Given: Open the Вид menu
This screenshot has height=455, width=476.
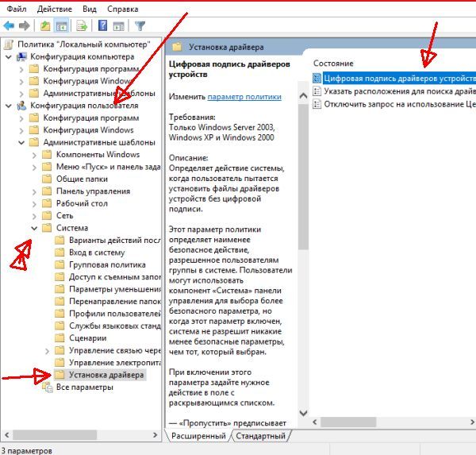Looking at the screenshot, I should point(90,9).
